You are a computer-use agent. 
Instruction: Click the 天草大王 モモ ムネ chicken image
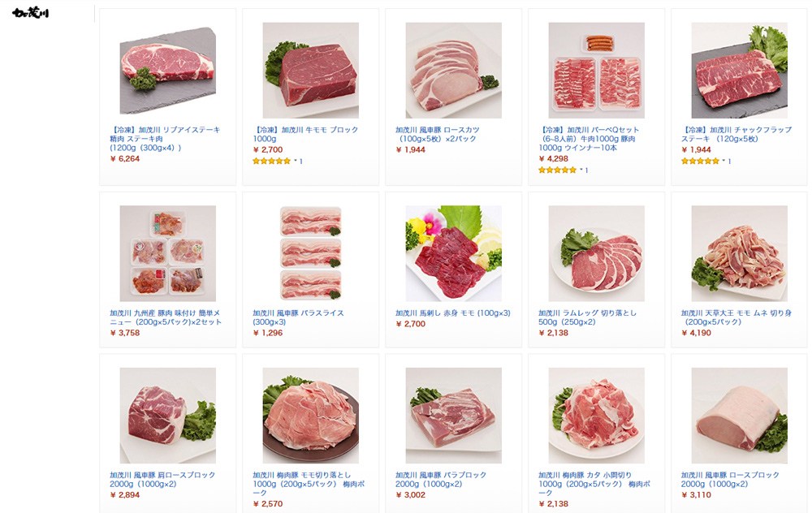click(740, 253)
